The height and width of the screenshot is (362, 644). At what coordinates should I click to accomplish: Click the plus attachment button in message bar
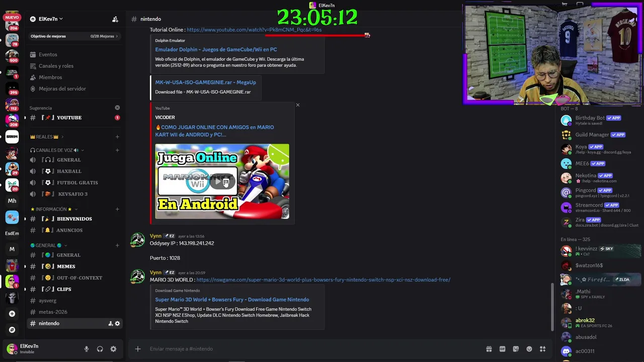point(138,349)
